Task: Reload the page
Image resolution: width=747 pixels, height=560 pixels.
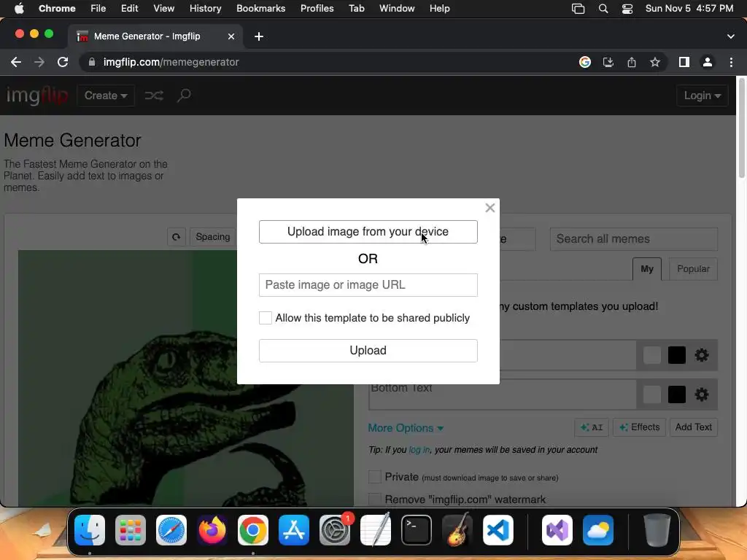Action: [63, 63]
